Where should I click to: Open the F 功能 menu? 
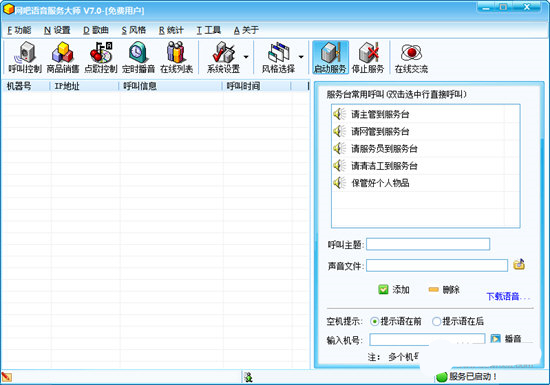coord(19,31)
